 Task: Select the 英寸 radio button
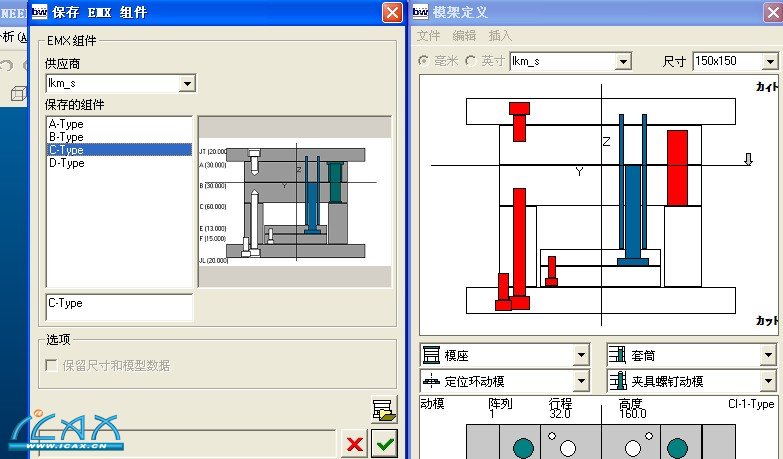[x=470, y=61]
